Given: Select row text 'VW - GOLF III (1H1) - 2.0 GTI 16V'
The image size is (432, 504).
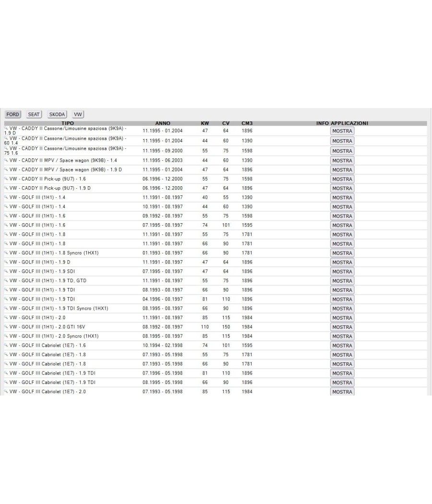Looking at the screenshot, I should pos(47,327).
